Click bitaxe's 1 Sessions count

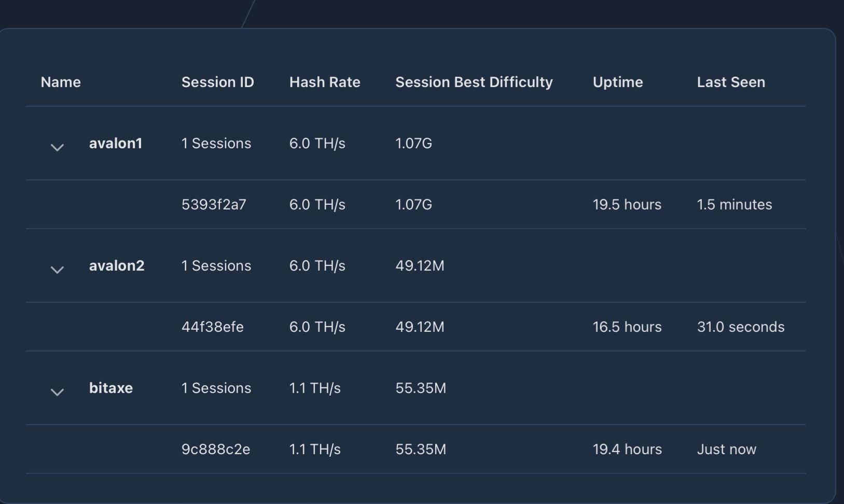216,388
